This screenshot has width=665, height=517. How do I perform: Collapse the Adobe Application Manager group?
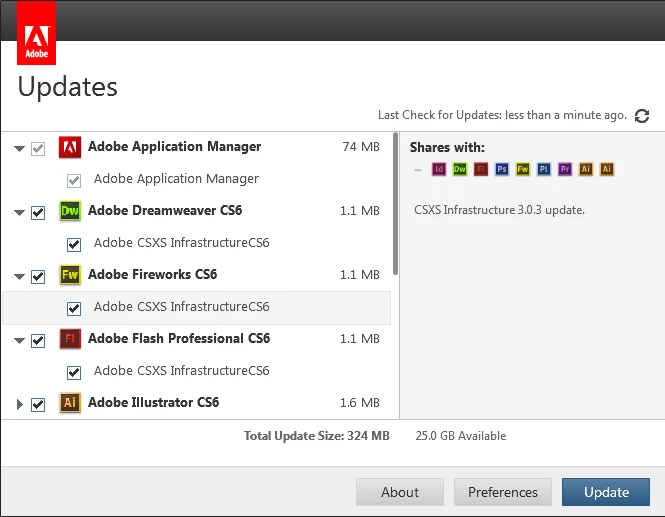[x=20, y=149]
